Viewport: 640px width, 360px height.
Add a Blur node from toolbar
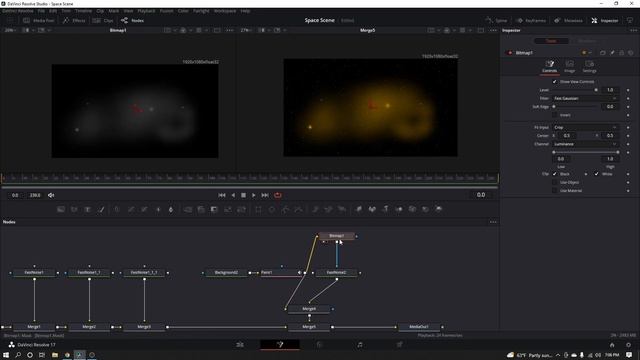171,209
